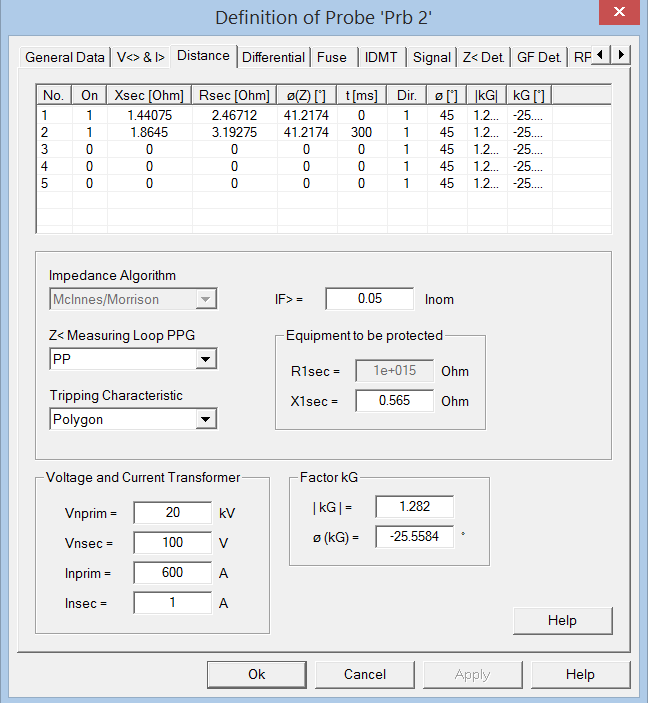This screenshot has height=703, width=648.
Task: Switch to the General Data tab
Action: point(64,57)
